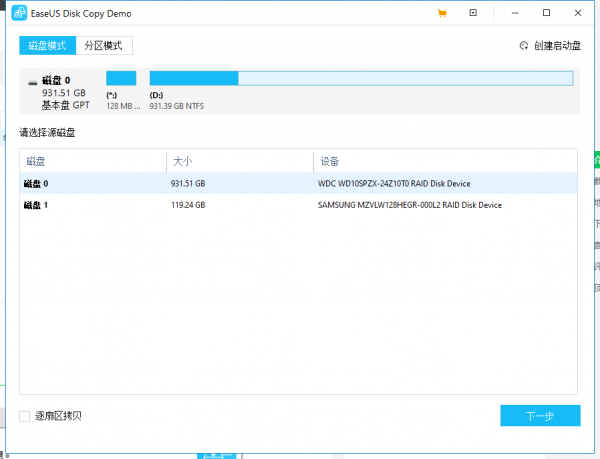600x459 pixels.
Task: Click the 基本盘 GPT label
Action: [x=65, y=105]
